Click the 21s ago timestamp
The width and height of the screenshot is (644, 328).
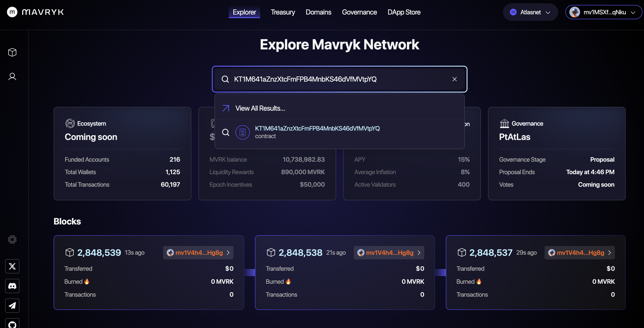(336, 253)
